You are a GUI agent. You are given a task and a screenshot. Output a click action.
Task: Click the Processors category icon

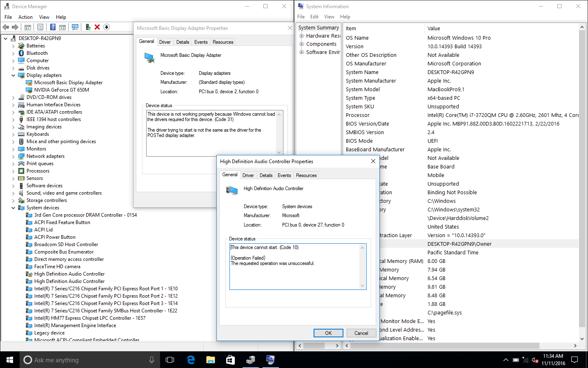click(21, 171)
